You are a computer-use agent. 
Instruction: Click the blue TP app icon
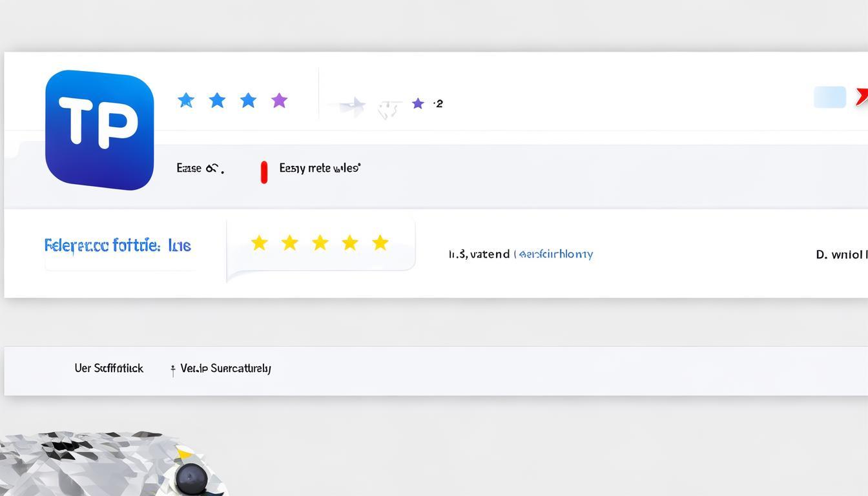[99, 130]
